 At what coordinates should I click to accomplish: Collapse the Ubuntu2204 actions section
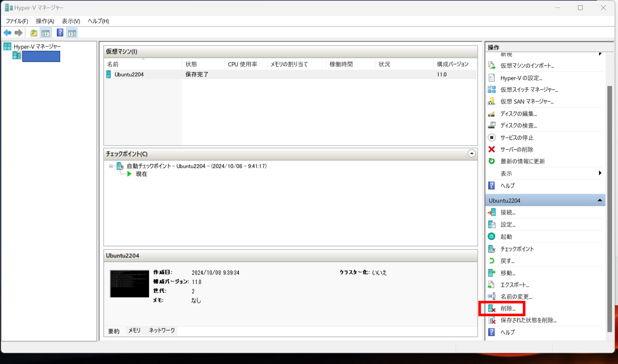(600, 200)
